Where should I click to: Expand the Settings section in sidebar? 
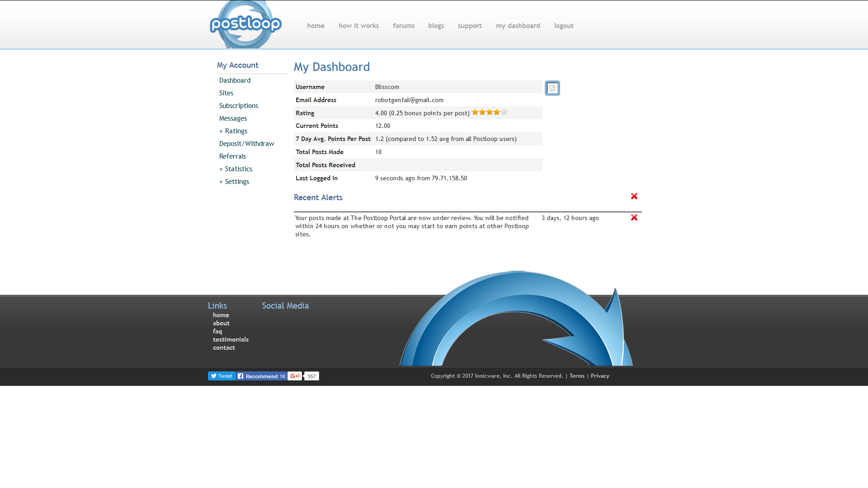tap(234, 182)
